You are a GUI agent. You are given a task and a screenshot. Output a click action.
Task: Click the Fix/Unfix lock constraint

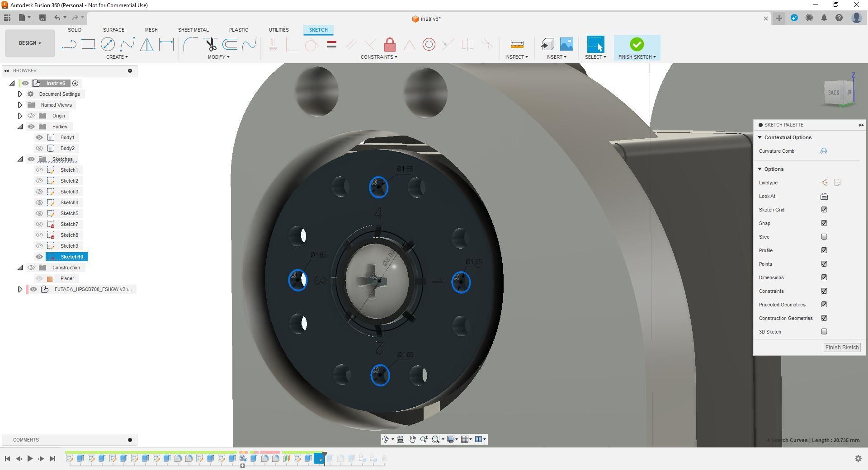click(390, 44)
